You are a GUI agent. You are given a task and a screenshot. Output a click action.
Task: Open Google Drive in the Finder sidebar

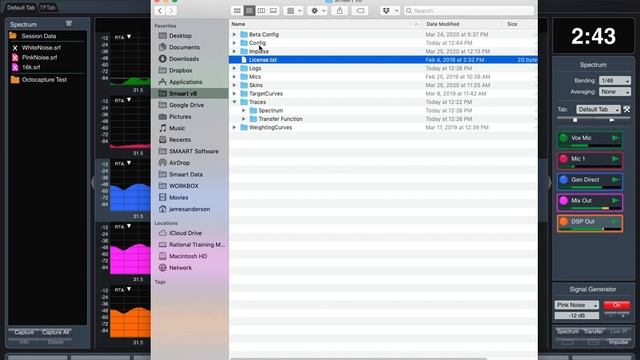[x=186, y=105]
